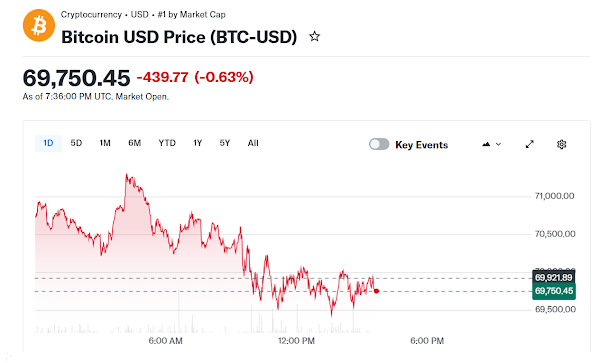Click the Key Events label text
The image size is (600, 363).
[421, 145]
